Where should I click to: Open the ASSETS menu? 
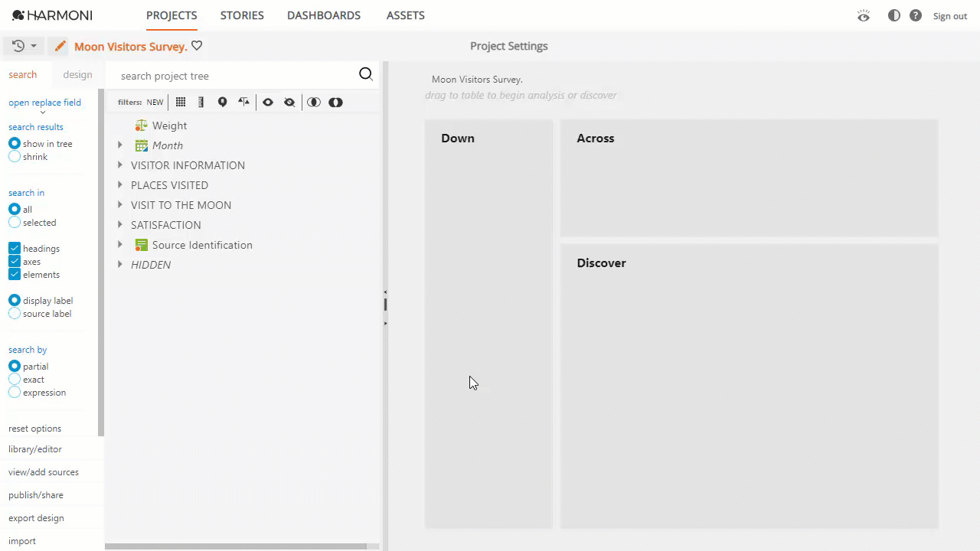(406, 15)
